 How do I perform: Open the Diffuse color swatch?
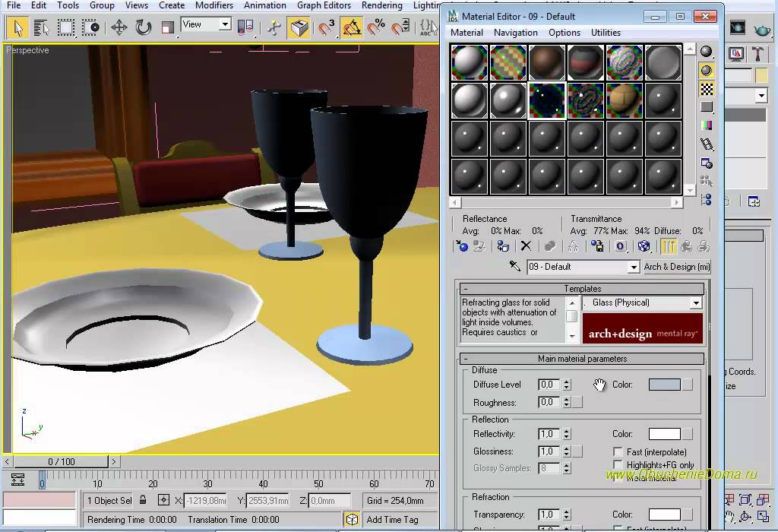tap(664, 385)
